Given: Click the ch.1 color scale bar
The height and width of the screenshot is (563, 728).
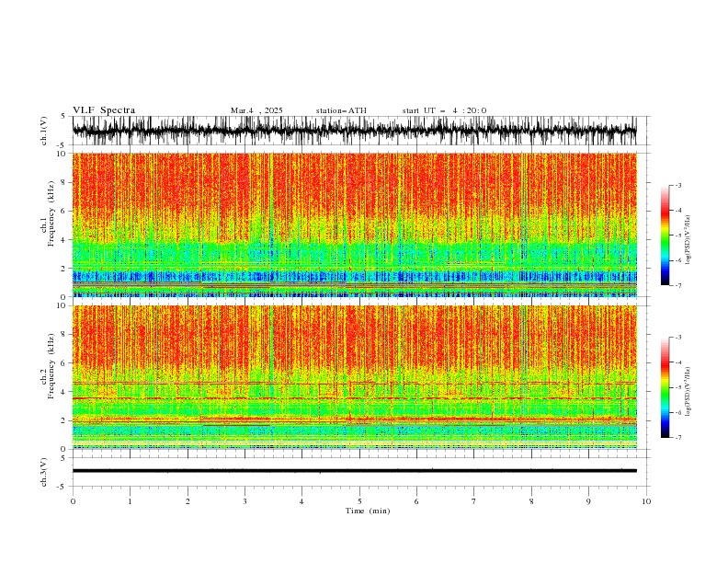Looking at the screenshot, I should coord(665,236).
